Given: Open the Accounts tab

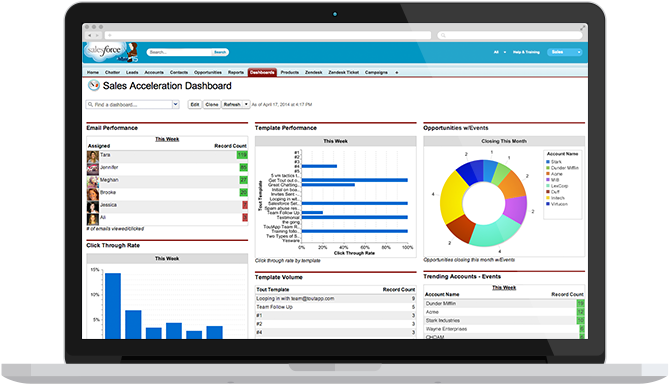Looking at the screenshot, I should tap(154, 73).
